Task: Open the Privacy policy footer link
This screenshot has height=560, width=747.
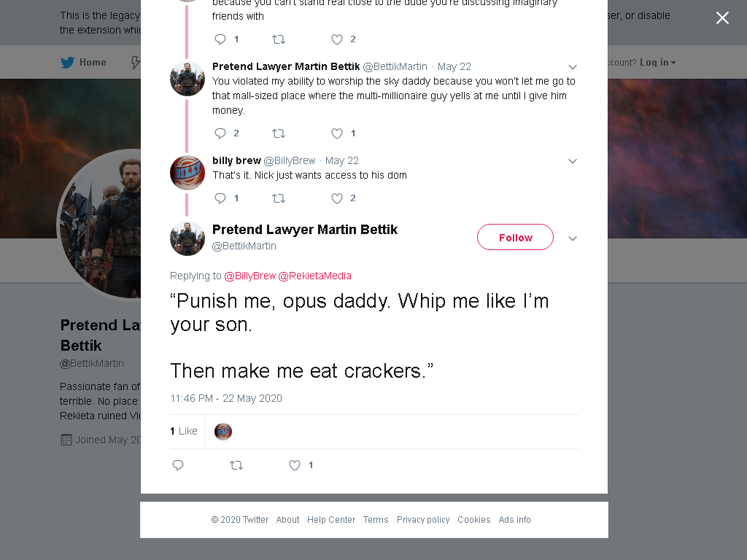Action: pyautogui.click(x=423, y=519)
